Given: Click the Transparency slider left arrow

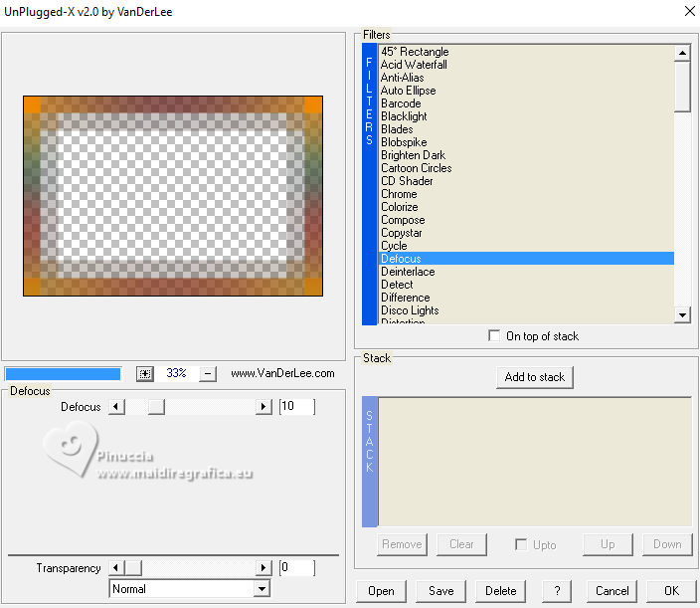Looking at the screenshot, I should tap(116, 568).
